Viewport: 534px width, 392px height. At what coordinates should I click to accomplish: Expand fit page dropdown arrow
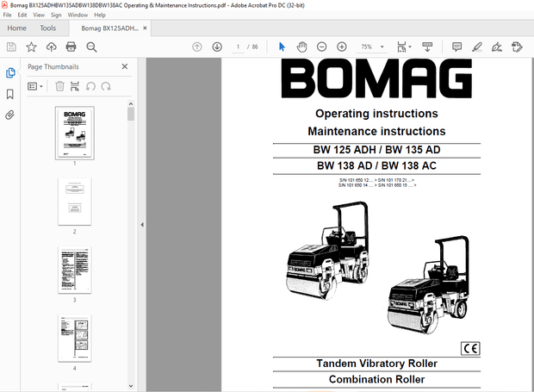click(410, 47)
